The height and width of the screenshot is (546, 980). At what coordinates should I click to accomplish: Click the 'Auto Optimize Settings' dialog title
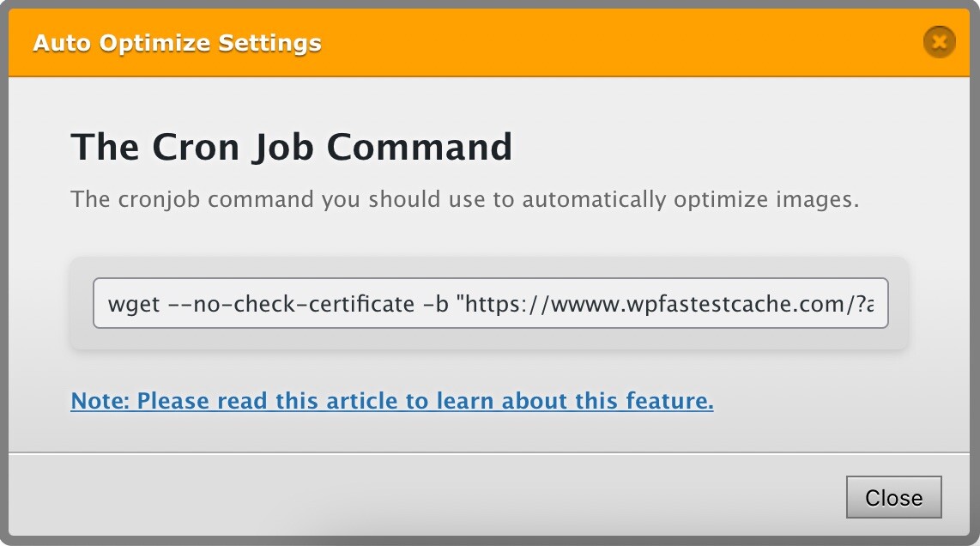click(177, 43)
